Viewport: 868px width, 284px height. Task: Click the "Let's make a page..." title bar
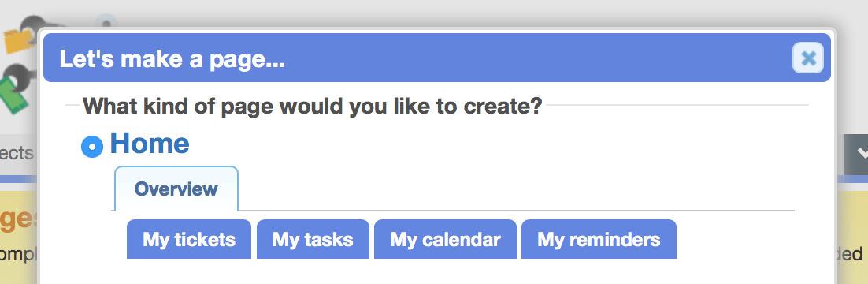pyautogui.click(x=437, y=58)
